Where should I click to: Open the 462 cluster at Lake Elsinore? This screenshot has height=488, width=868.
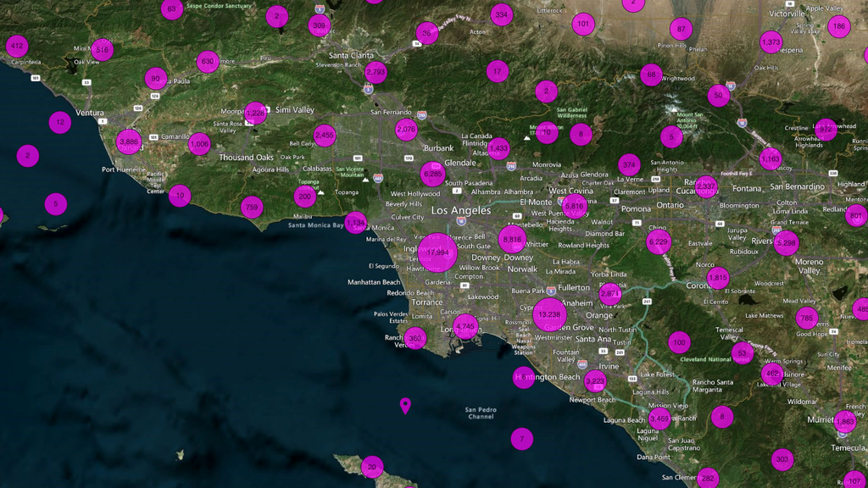coord(772,374)
